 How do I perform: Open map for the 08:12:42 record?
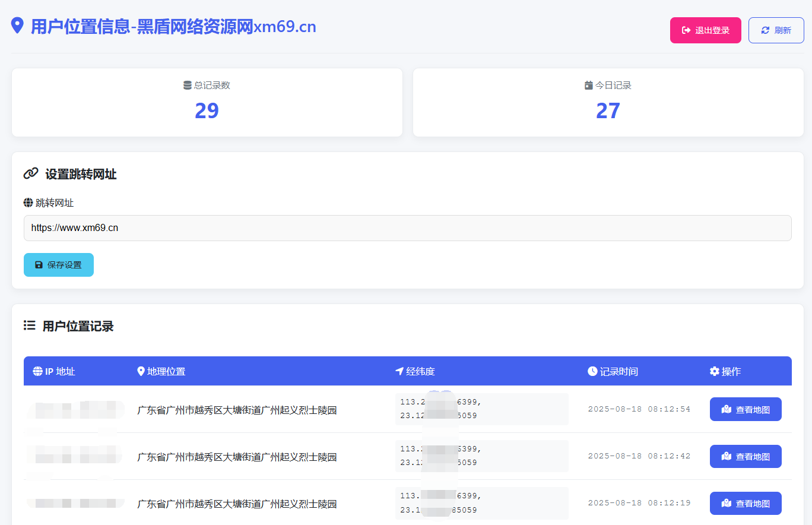click(x=746, y=456)
